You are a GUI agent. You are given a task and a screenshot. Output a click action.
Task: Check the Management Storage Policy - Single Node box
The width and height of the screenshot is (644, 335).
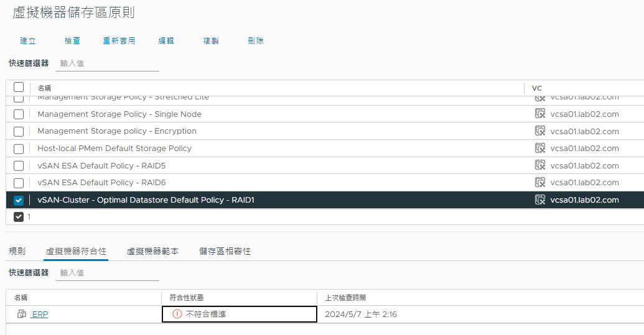point(19,114)
